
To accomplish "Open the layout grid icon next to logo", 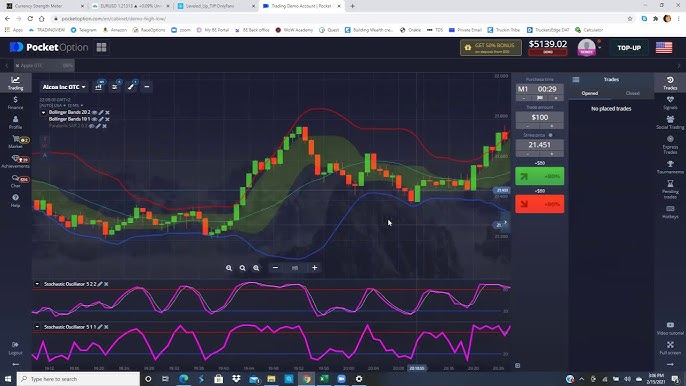I will pyautogui.click(x=102, y=47).
